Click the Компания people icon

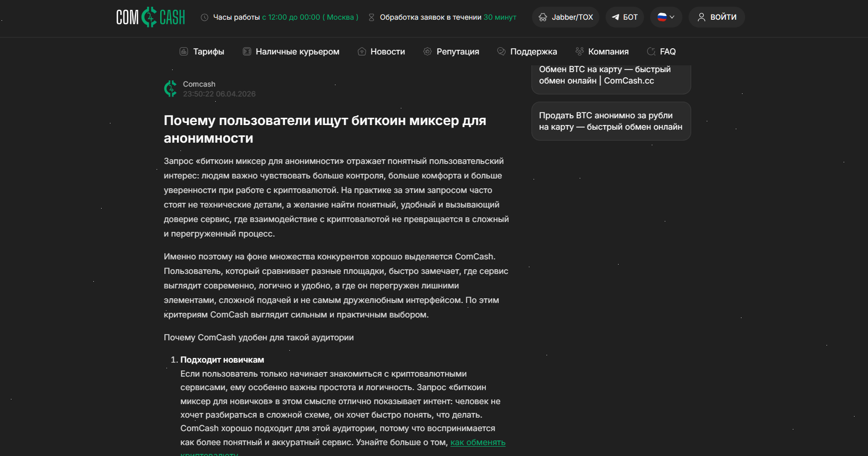pyautogui.click(x=579, y=51)
